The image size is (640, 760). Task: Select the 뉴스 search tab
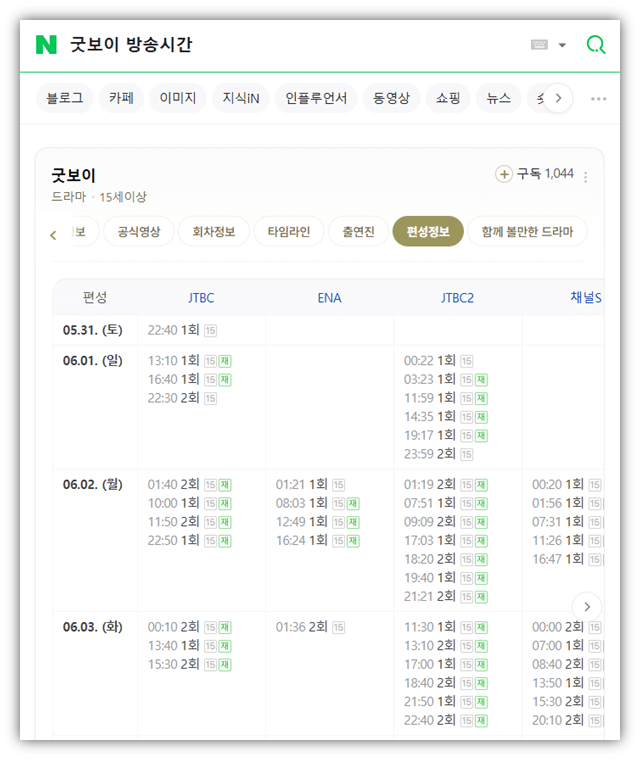pos(498,98)
